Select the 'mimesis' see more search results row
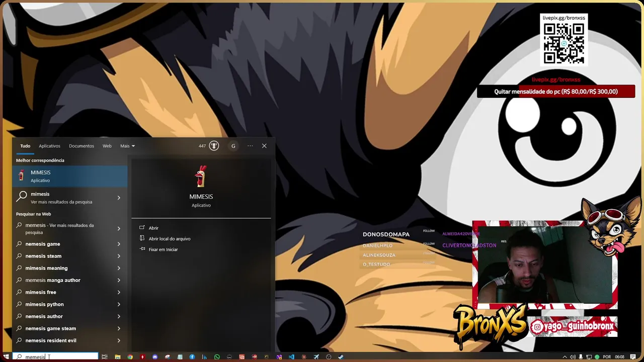644x362 pixels. click(70, 198)
